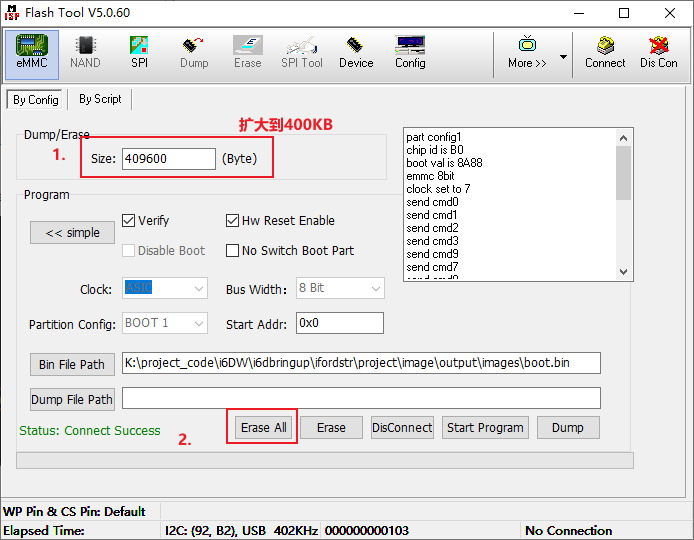Screen dimensions: 694x540
Task: Click the Dump File Path button
Action: click(x=73, y=399)
